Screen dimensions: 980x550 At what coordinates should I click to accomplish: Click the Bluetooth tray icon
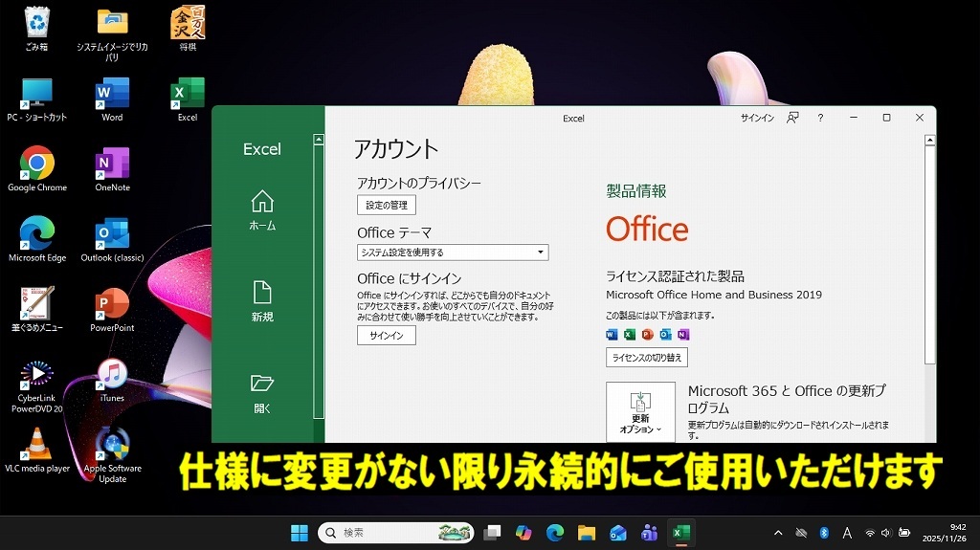824,533
